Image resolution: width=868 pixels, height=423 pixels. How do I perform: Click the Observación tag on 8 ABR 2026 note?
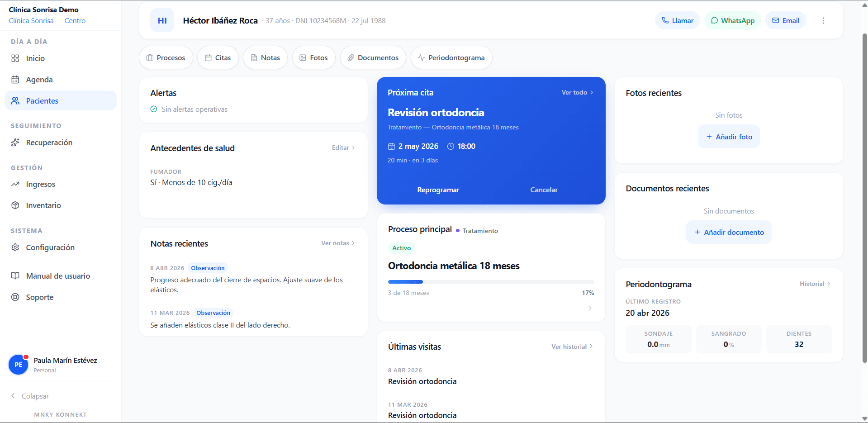point(208,268)
